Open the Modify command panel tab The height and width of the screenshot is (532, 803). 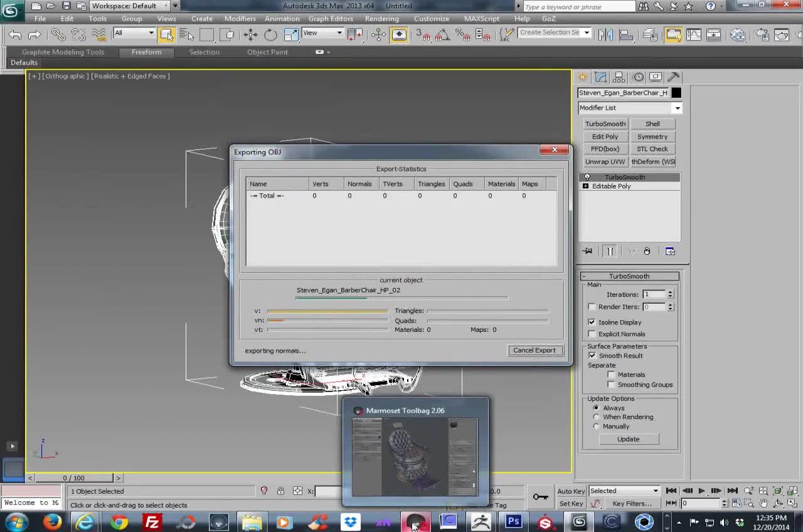[x=601, y=77]
